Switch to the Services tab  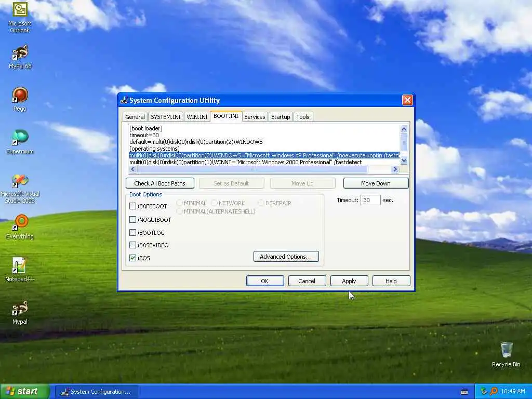pos(255,117)
